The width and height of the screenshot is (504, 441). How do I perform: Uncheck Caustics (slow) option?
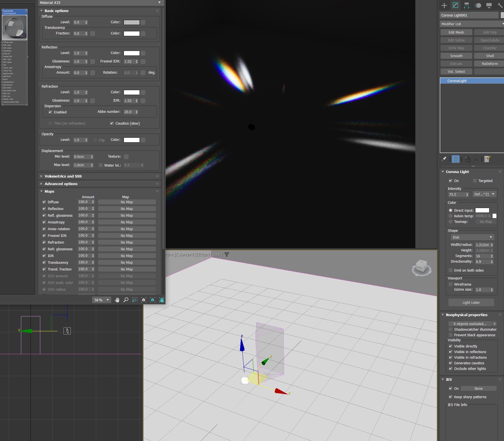point(112,123)
